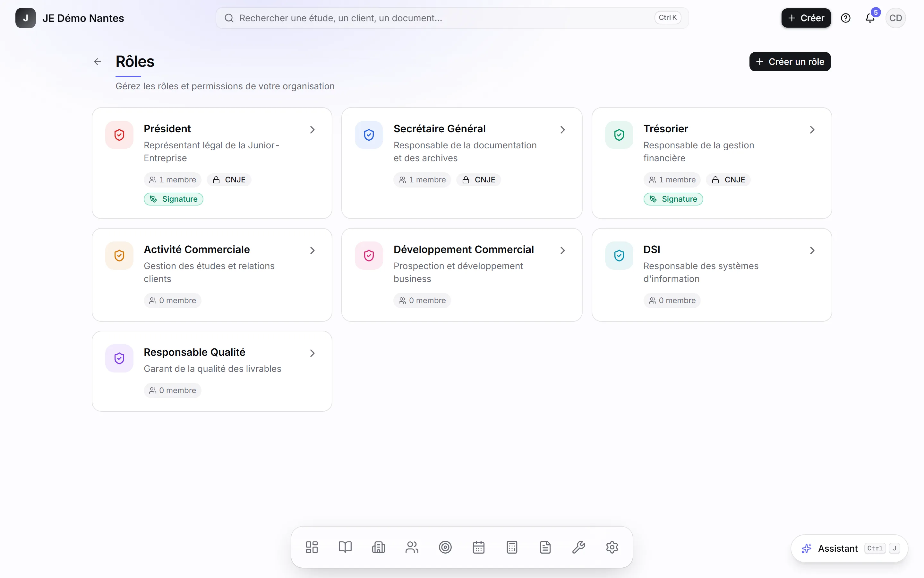Open the dashboard grid icon in bottom dock
The height and width of the screenshot is (578, 924).
pyautogui.click(x=312, y=547)
